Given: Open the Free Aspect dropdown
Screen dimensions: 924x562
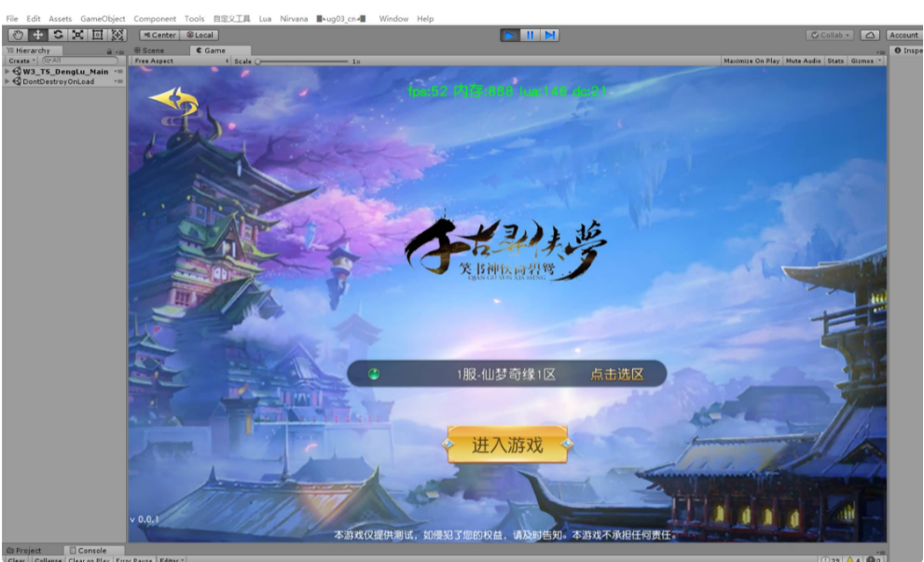Looking at the screenshot, I should (181, 61).
